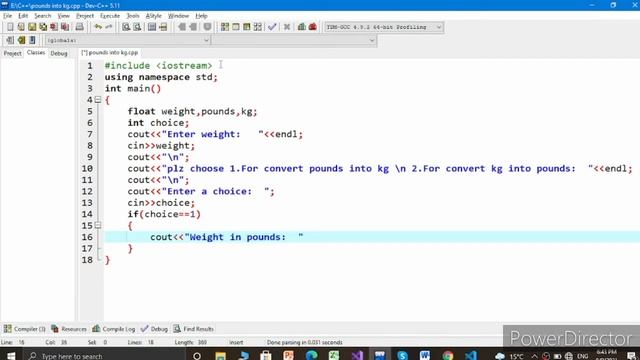Open the AStyle menu
This screenshot has width=640, height=360.
153,16
